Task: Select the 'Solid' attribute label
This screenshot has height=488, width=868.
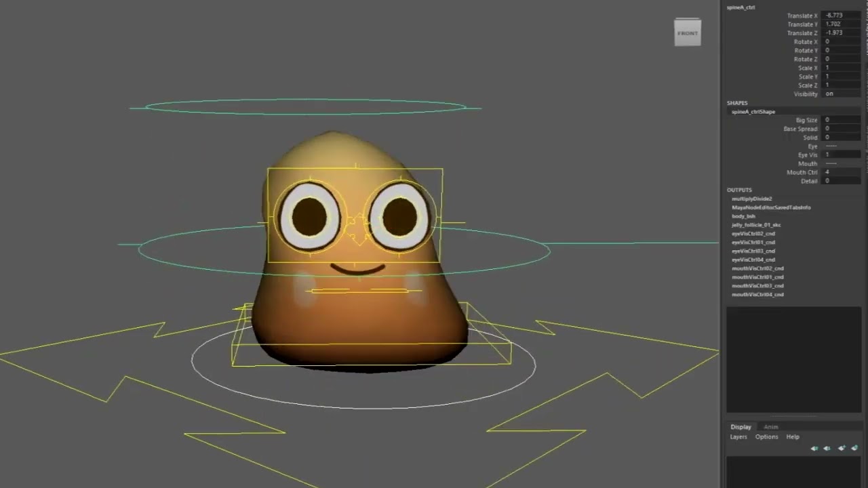Action: click(x=810, y=138)
